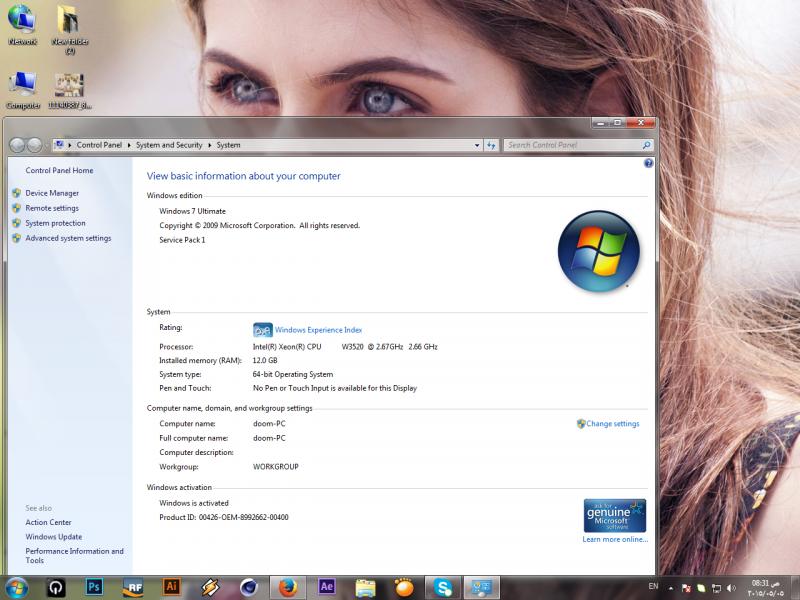Viewport: 800px width, 600px height.
Task: Open address bar history dropdown arrow
Action: [477, 145]
